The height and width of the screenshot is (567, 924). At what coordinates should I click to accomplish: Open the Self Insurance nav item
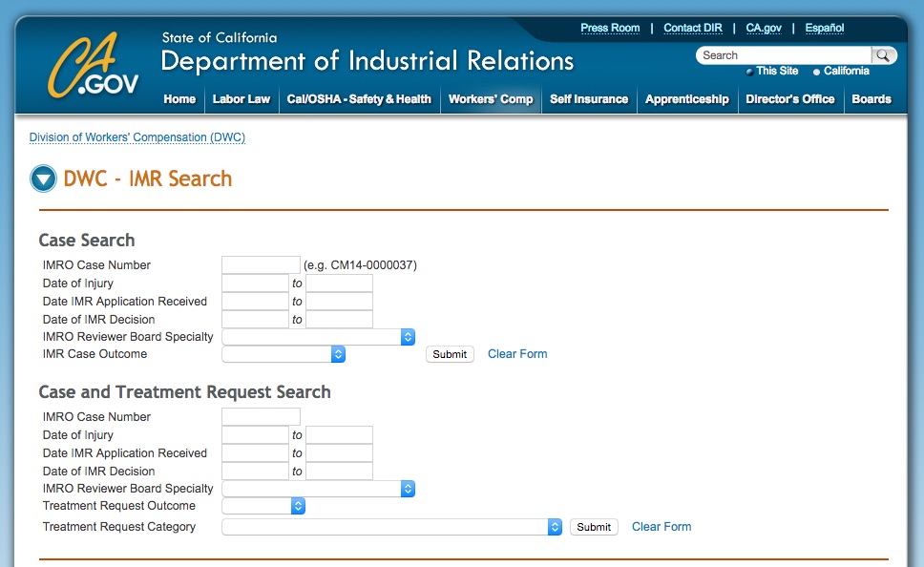pos(589,99)
